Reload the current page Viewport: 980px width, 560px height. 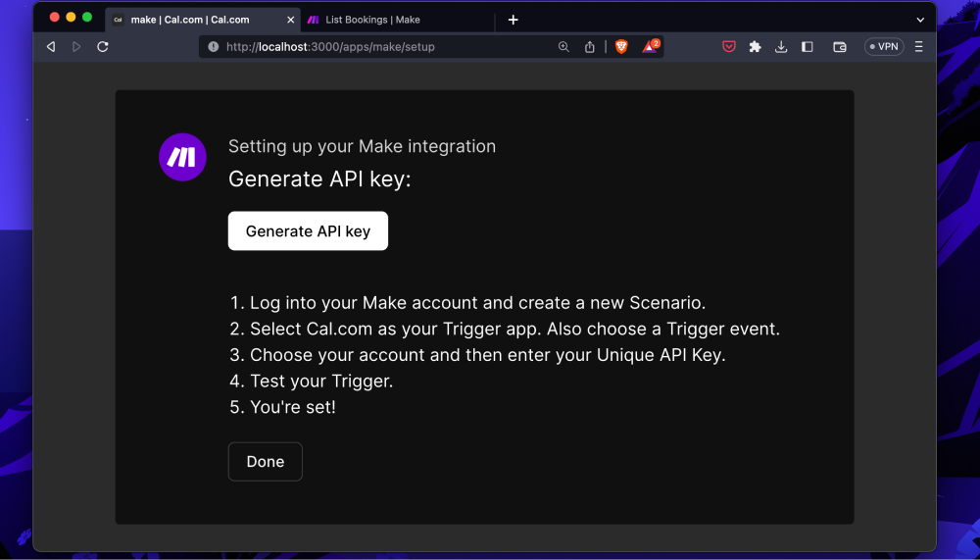coord(103,46)
